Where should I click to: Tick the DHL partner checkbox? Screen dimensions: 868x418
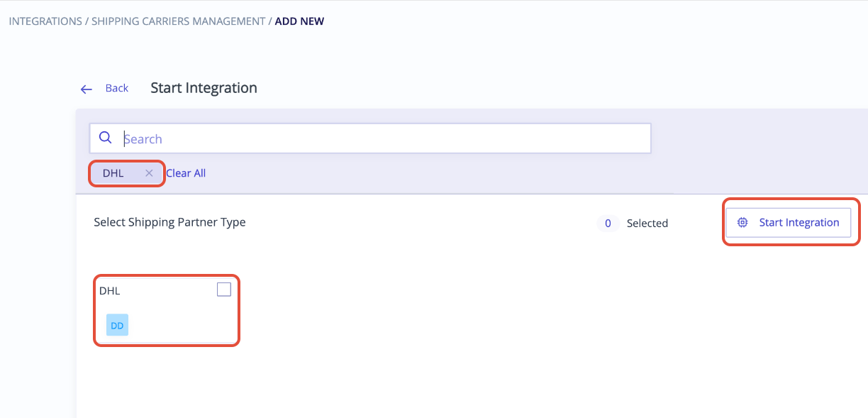(224, 290)
